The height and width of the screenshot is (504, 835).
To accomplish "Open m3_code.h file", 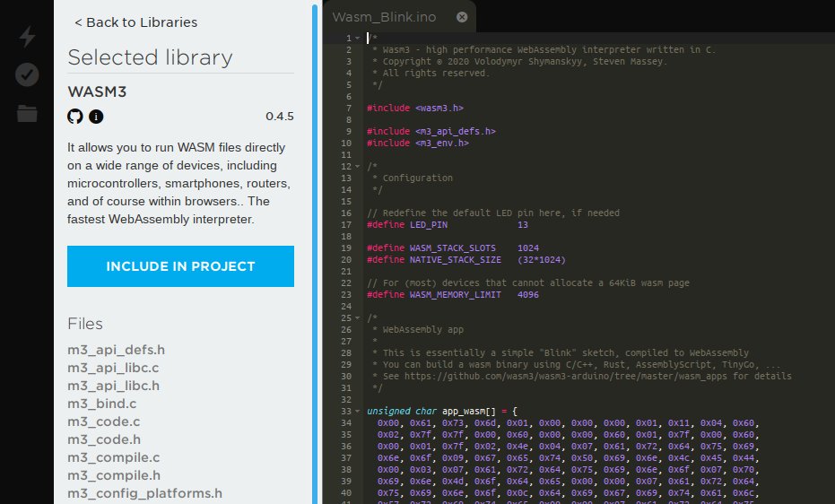I will tap(104, 439).
